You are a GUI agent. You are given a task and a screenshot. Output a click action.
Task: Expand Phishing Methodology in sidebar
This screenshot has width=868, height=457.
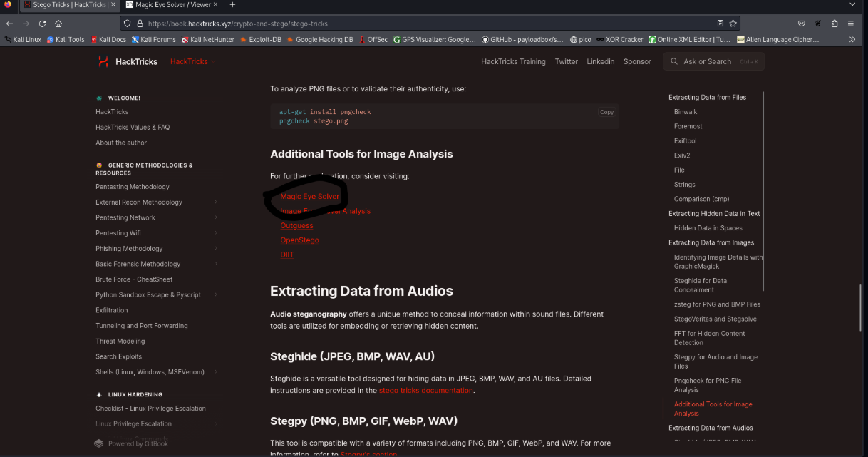click(x=216, y=249)
